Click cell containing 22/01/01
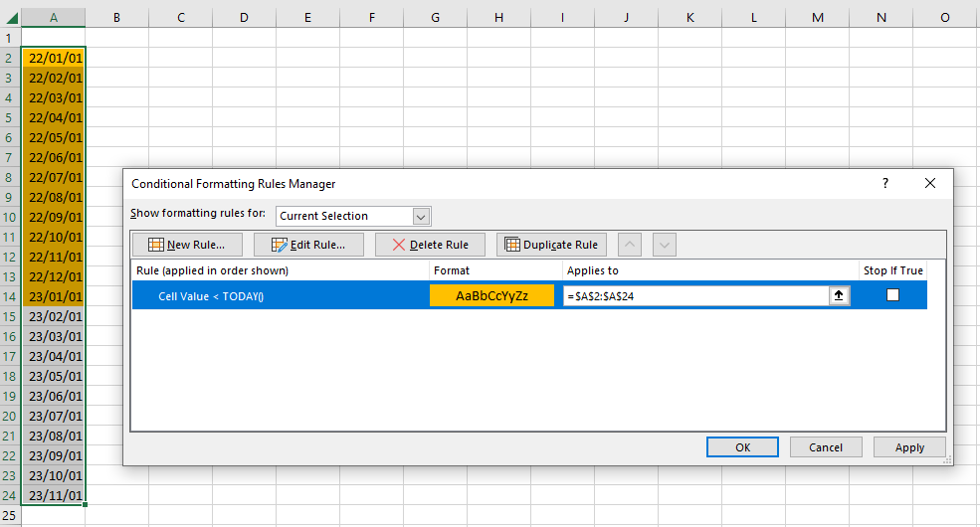The image size is (980, 527). click(54, 58)
